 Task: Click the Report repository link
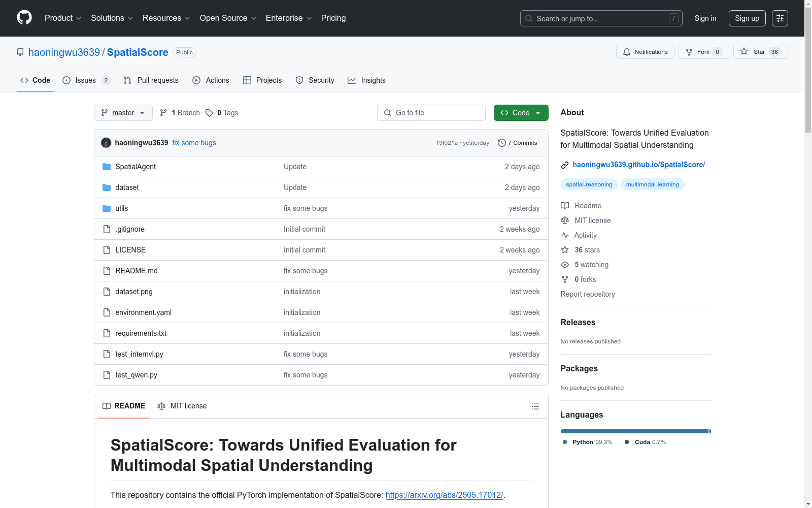588,294
